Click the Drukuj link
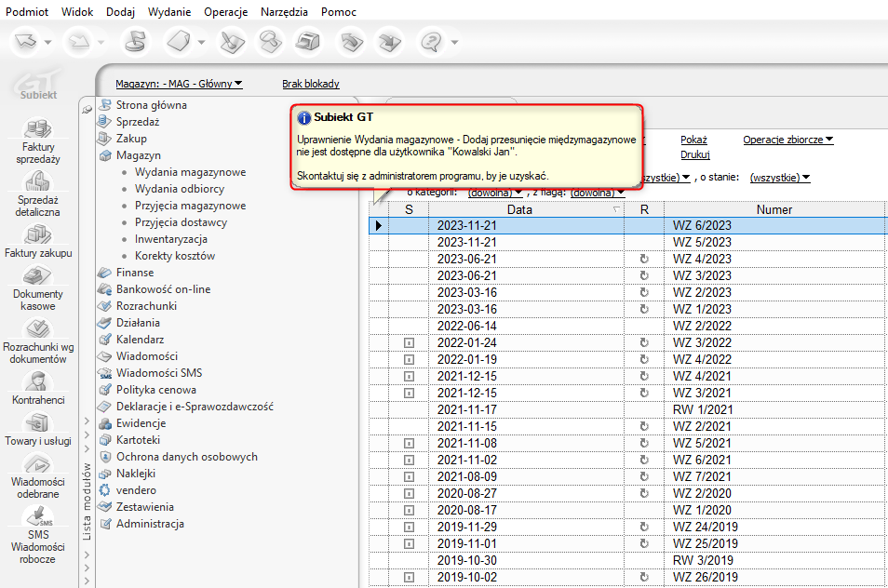The width and height of the screenshot is (888, 588). (x=694, y=154)
